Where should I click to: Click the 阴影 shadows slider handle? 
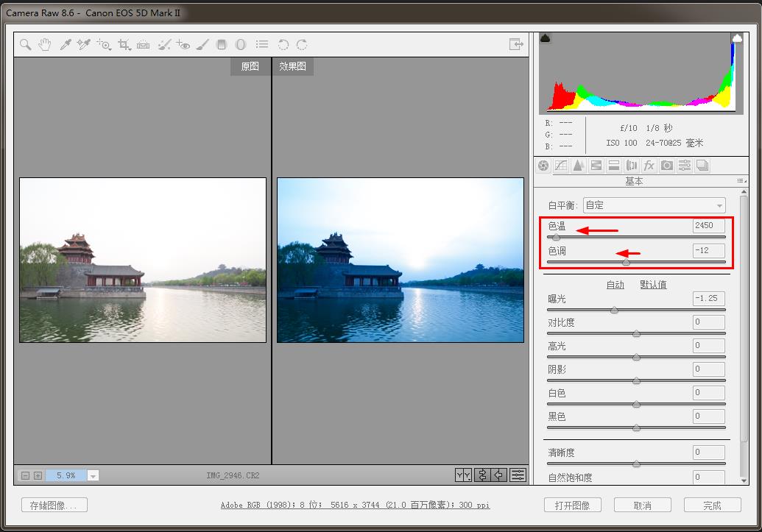point(636,381)
